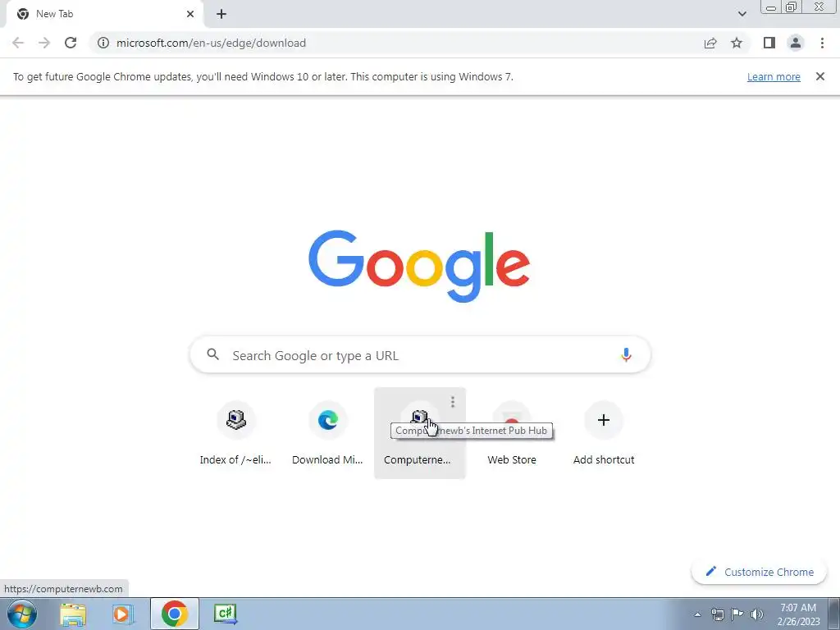Open Customize Chrome button

759,572
